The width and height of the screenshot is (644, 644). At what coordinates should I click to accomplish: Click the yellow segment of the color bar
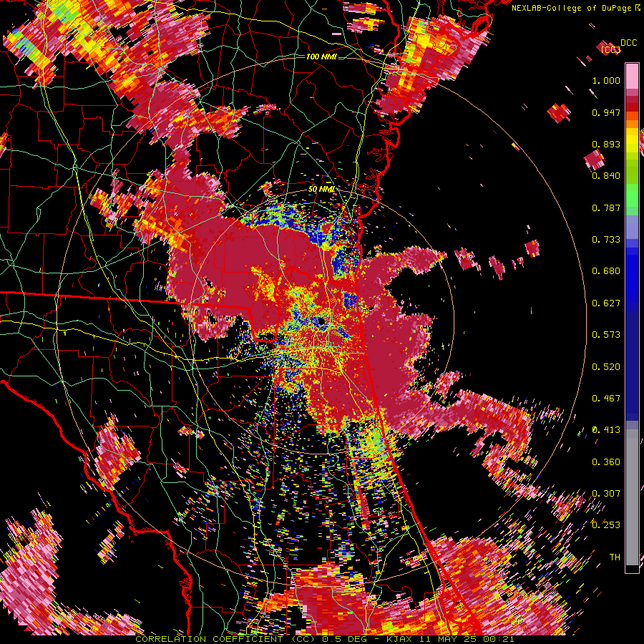632,140
